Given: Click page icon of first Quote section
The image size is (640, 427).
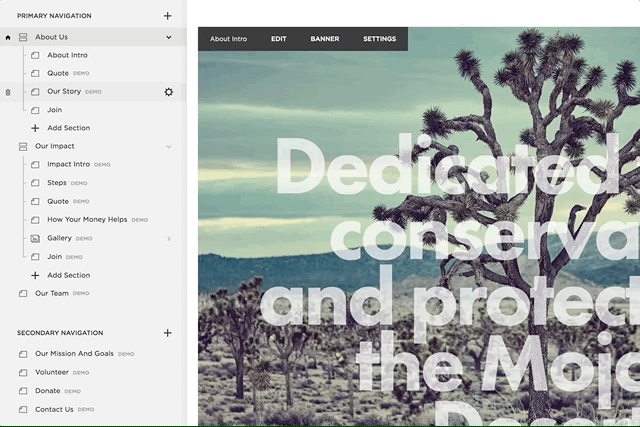Looking at the screenshot, I should 35,73.
